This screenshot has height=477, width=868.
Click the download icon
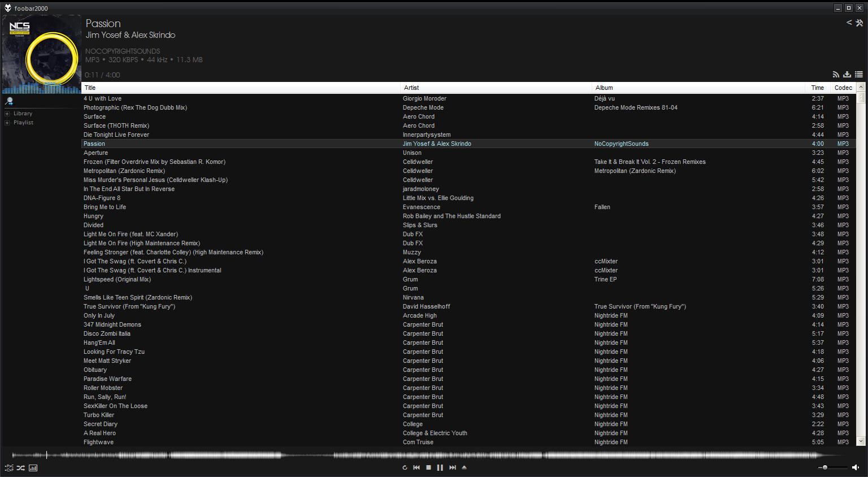click(847, 75)
